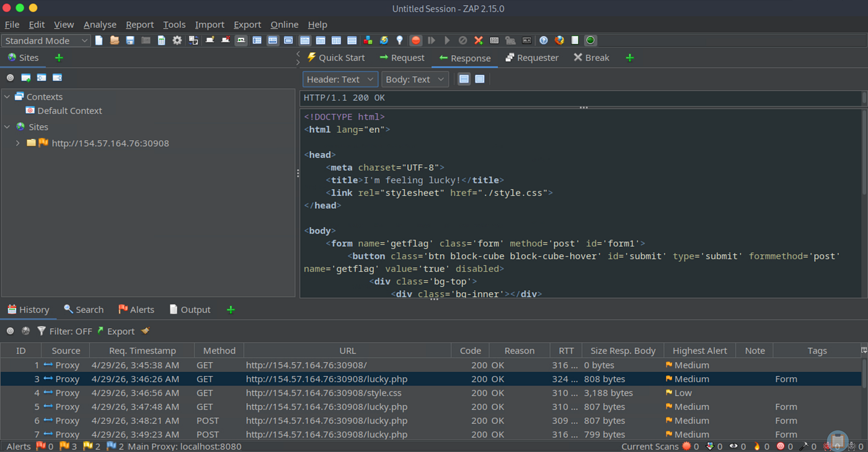Viewport: 868px width, 452px height.
Task: Collapse the Contexts tree node
Action: click(x=7, y=97)
